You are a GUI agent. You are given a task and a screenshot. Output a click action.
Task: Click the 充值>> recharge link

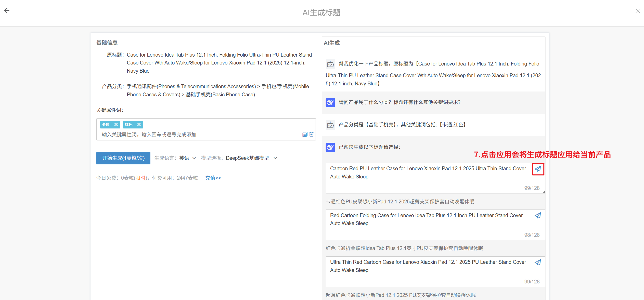213,178
